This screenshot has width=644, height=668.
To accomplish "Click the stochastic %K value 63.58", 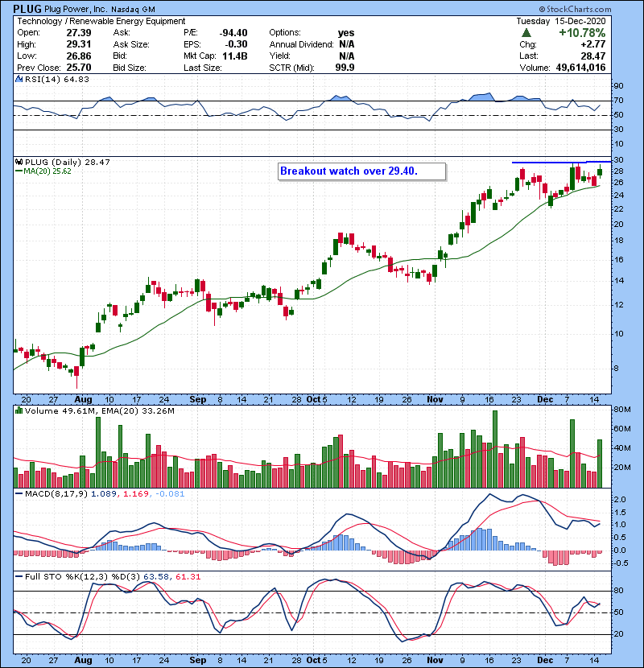I will click(156, 576).
